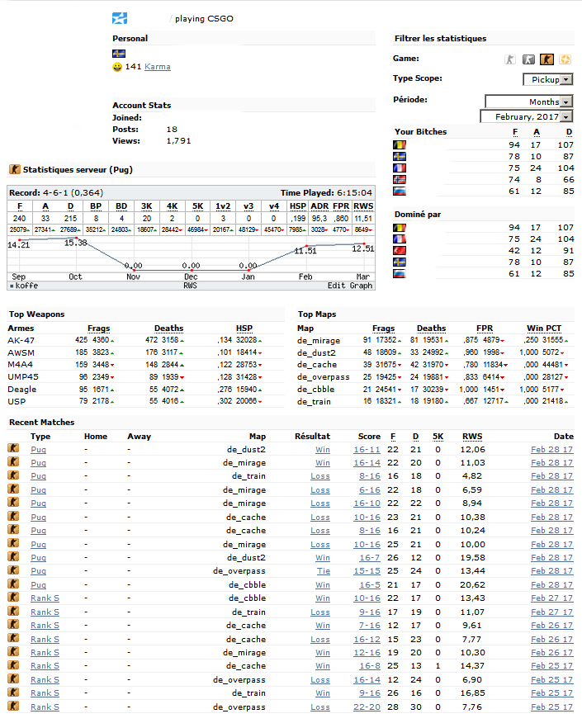This screenshot has width=582, height=728.
Task: Open the 22-20 score match link
Action: 367,707
